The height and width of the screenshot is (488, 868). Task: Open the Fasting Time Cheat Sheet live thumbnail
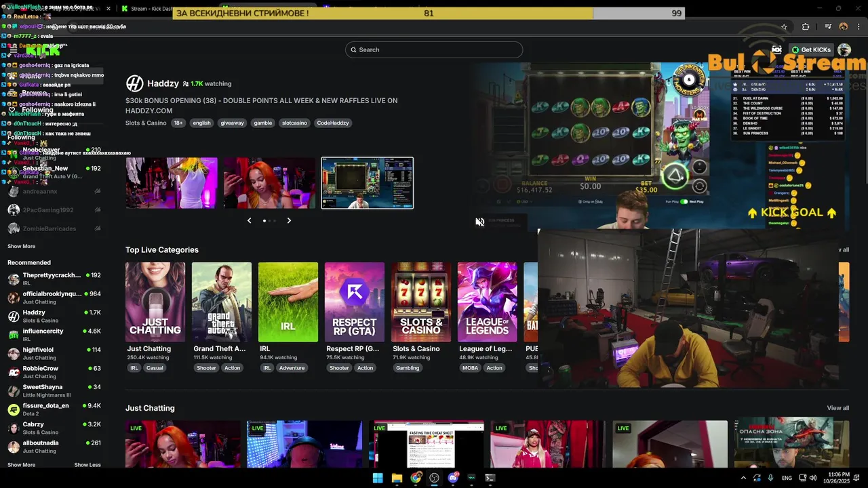pyautogui.click(x=429, y=444)
